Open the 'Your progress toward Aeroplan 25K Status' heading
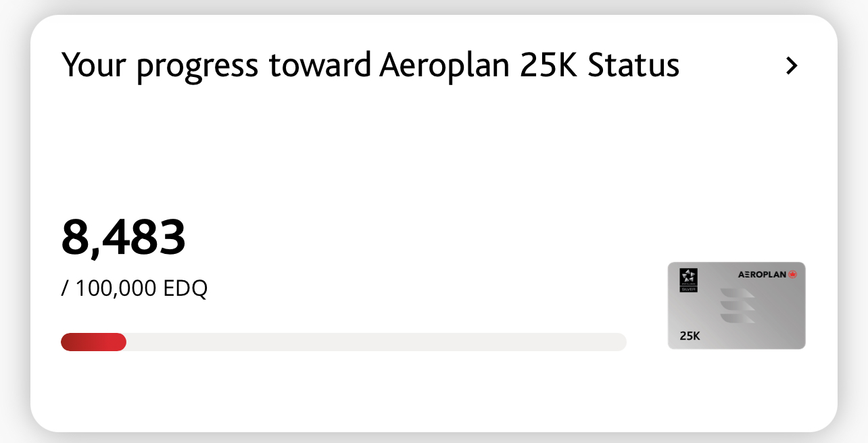The width and height of the screenshot is (868, 443). pyautogui.click(x=370, y=66)
